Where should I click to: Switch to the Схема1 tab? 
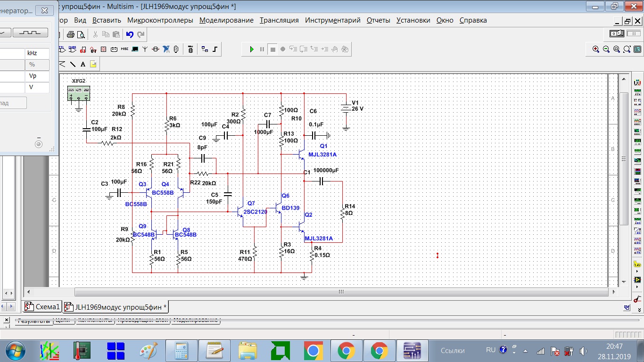coord(43,307)
